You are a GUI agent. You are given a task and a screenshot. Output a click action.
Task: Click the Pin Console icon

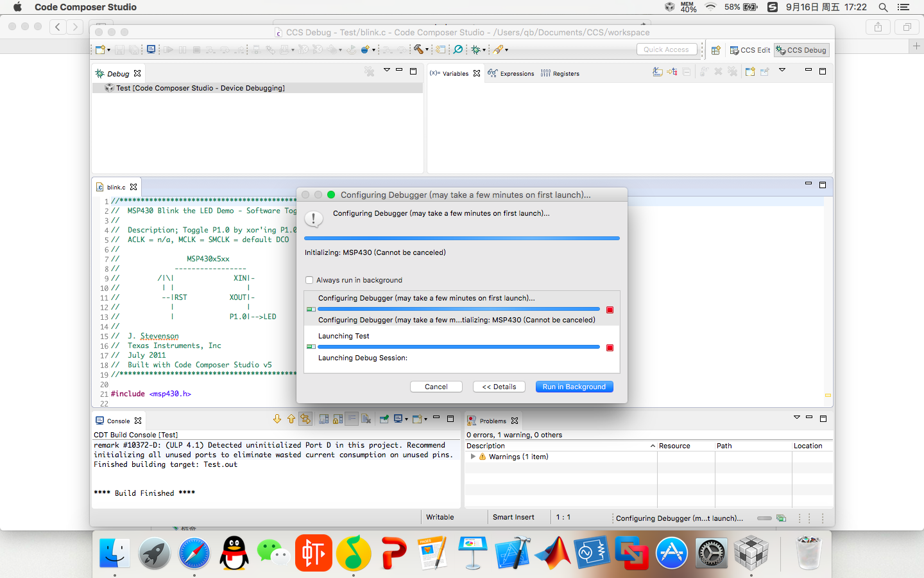384,419
